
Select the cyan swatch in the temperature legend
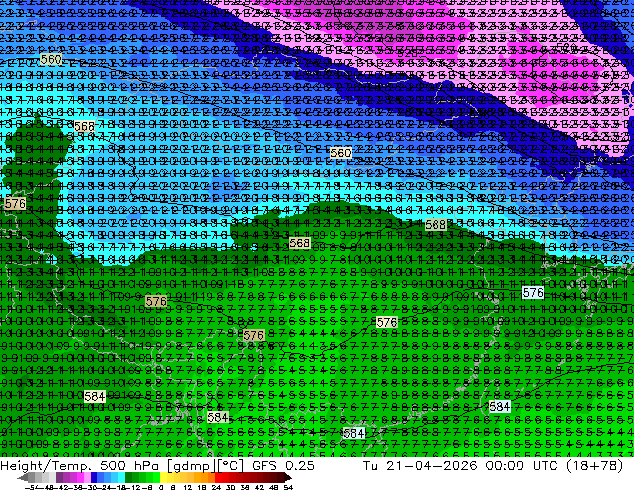[x=122, y=478]
